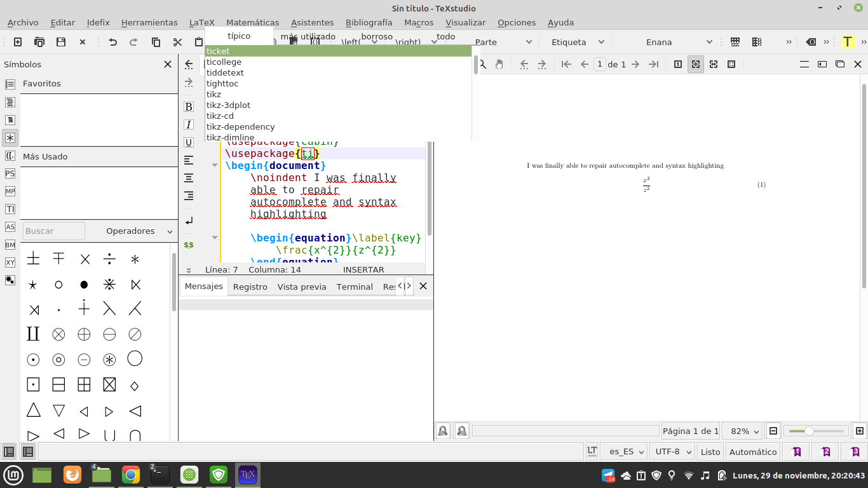The height and width of the screenshot is (488, 868).
Task: Toggle single page view mode
Action: coord(677,64)
